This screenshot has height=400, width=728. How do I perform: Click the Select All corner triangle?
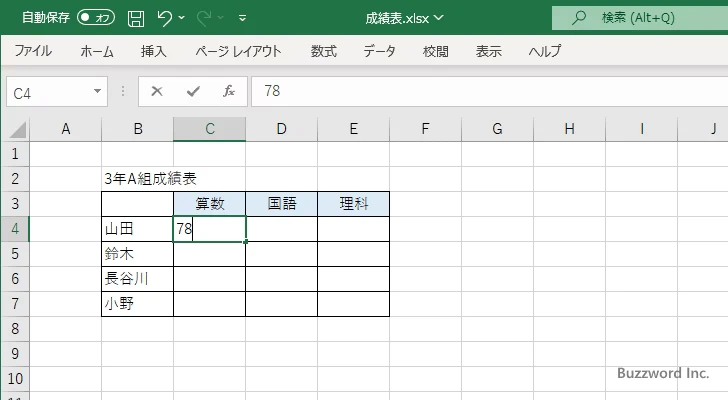tap(18, 129)
